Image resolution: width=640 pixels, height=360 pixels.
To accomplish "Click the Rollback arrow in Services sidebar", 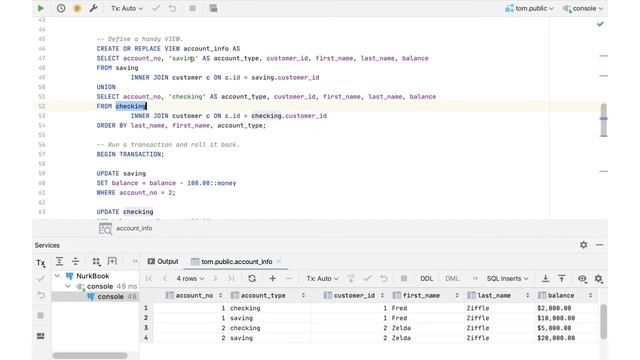I will point(40,295).
